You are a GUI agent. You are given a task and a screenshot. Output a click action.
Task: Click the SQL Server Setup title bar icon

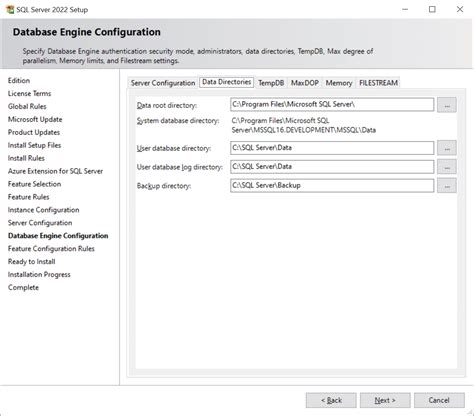[10, 9]
